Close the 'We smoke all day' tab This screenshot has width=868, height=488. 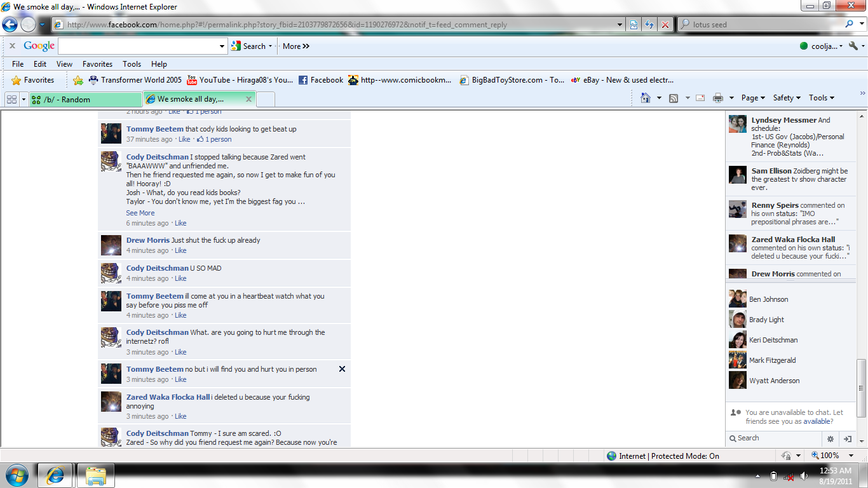pos(248,99)
